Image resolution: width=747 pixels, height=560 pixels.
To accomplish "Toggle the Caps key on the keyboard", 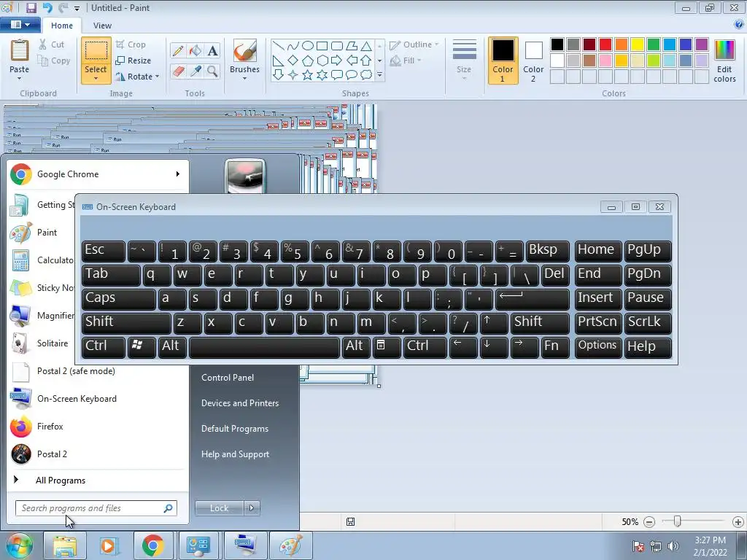I will click(119, 298).
